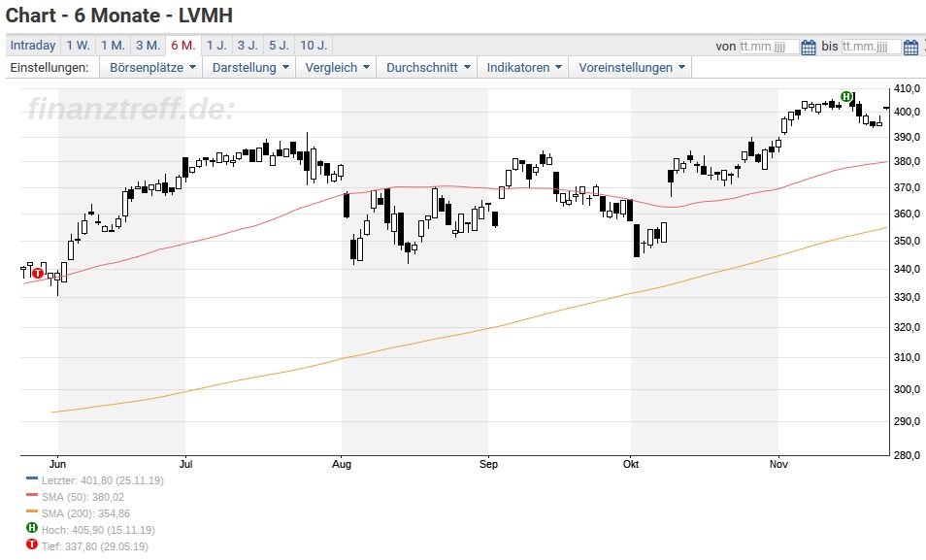Click the 'Jul' x-axis label
Viewport: 926px width, 560px height.
tap(185, 464)
